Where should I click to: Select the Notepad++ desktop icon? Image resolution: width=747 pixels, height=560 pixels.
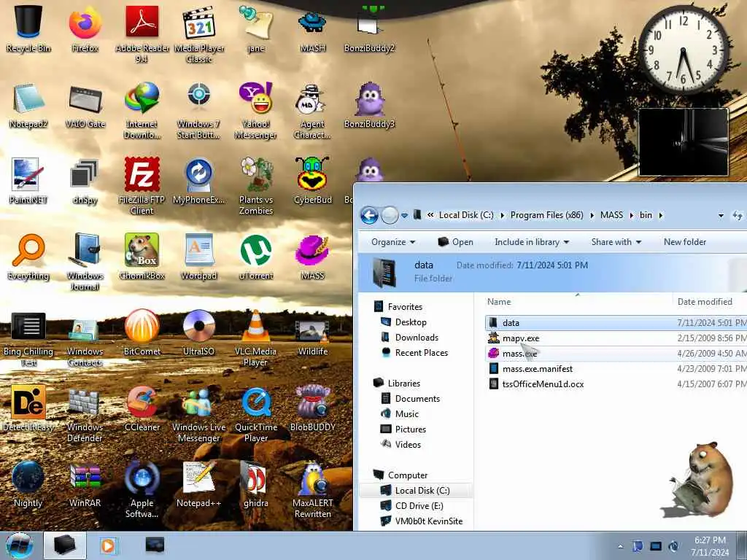pos(199,484)
